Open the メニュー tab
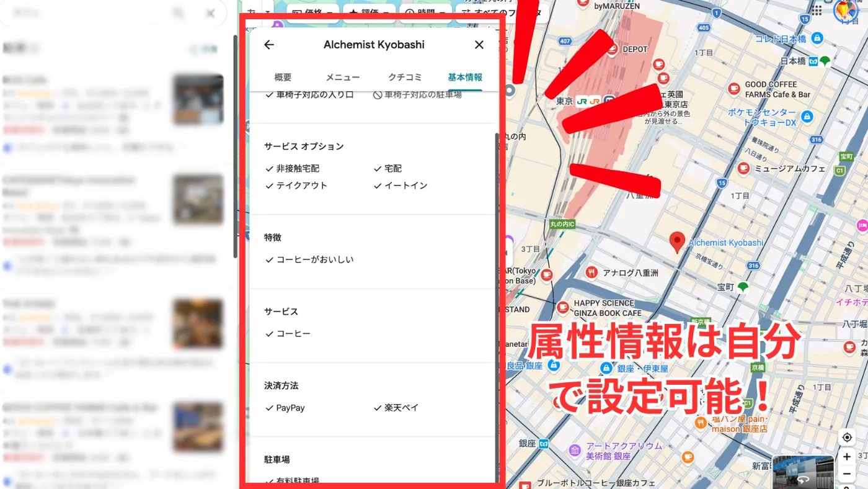 343,78
